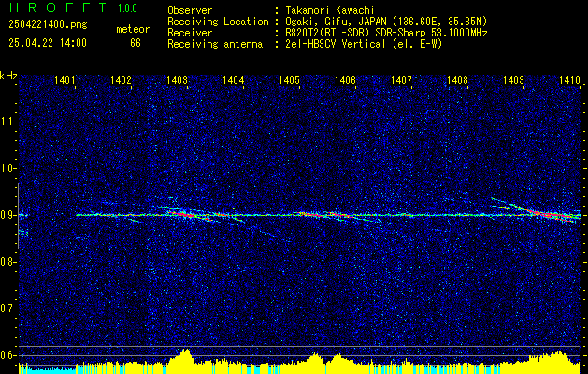This screenshot has height=374, width=588.
Task: Select the filename 2504221400.png
Action: (48, 25)
